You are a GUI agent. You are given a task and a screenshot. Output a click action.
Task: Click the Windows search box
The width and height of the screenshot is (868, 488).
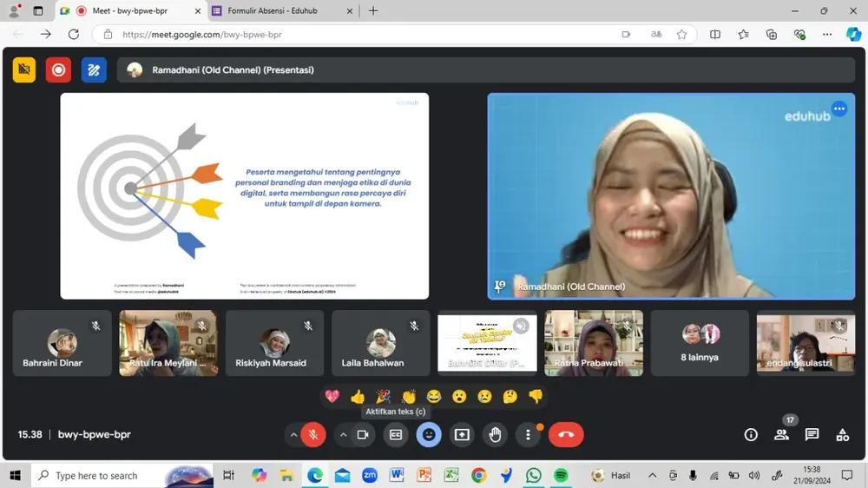click(122, 475)
